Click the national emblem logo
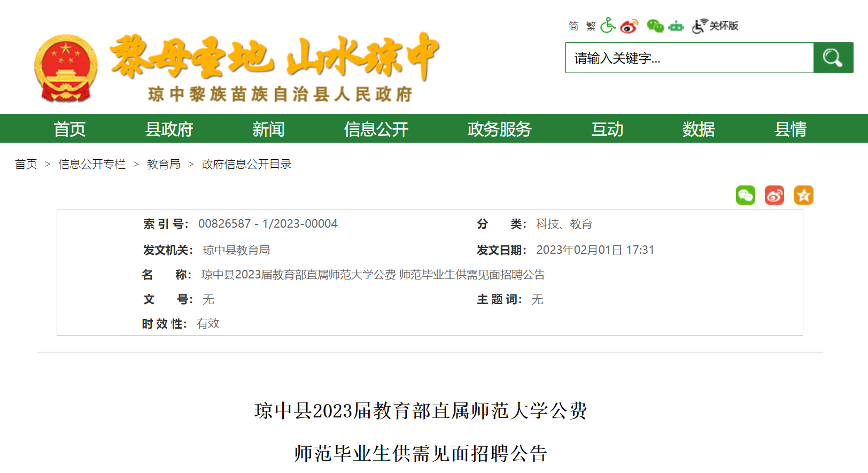Screen dimensions: 868x473 click(66, 68)
